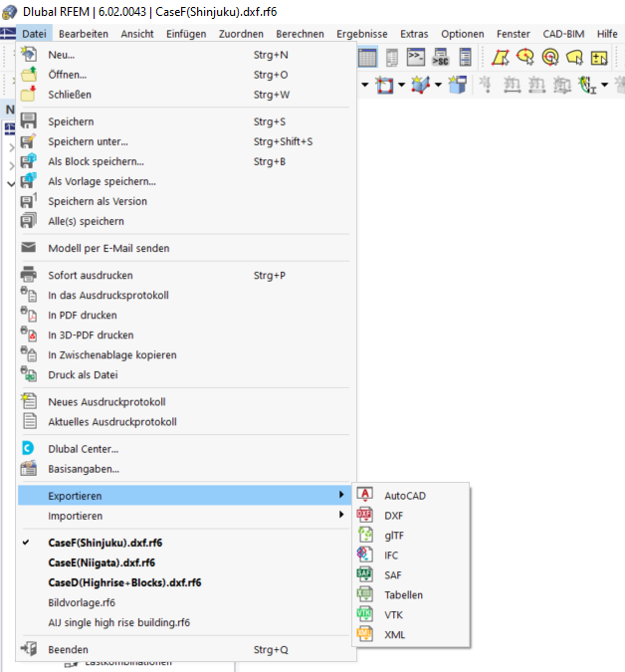Click the envelope icon for E-Mail senden
Image resolution: width=625 pixels, height=672 pixels.
29,248
